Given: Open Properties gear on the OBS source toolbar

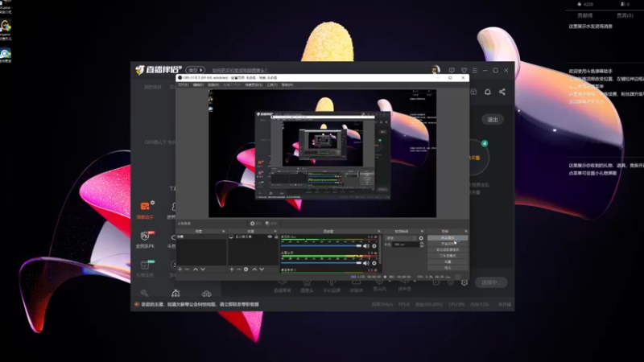Looking at the screenshot, I should pos(255,224).
